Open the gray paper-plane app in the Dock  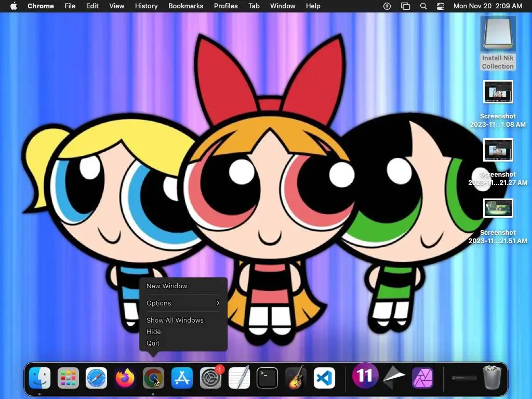pyautogui.click(x=394, y=377)
